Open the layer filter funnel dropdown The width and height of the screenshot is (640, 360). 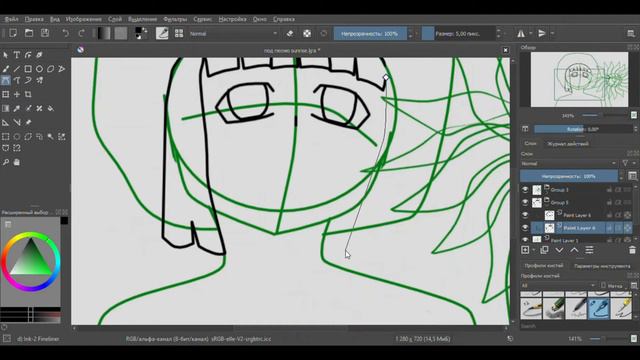[x=627, y=163]
